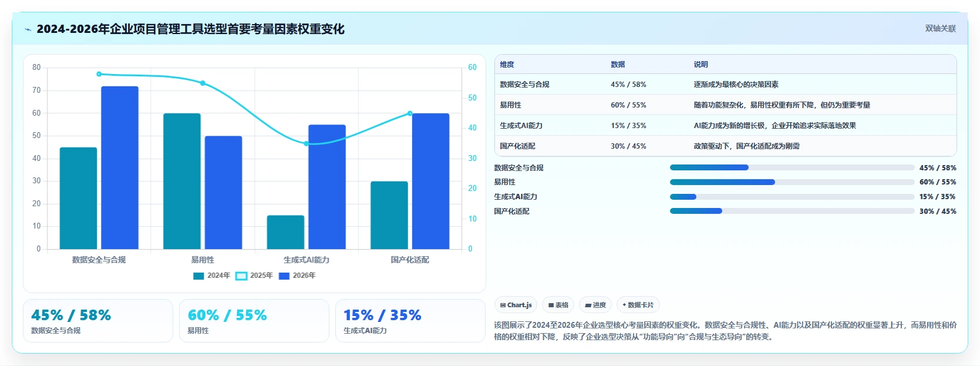Select the 进度 tag chip
The image size is (980, 366).
595,305
